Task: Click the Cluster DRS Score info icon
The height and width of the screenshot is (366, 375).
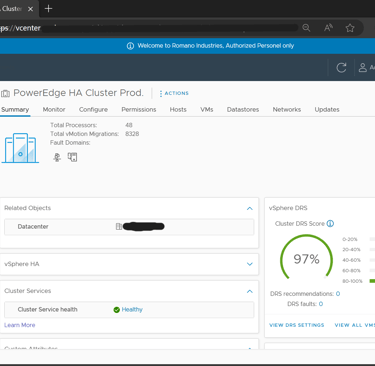Action: coord(330,224)
